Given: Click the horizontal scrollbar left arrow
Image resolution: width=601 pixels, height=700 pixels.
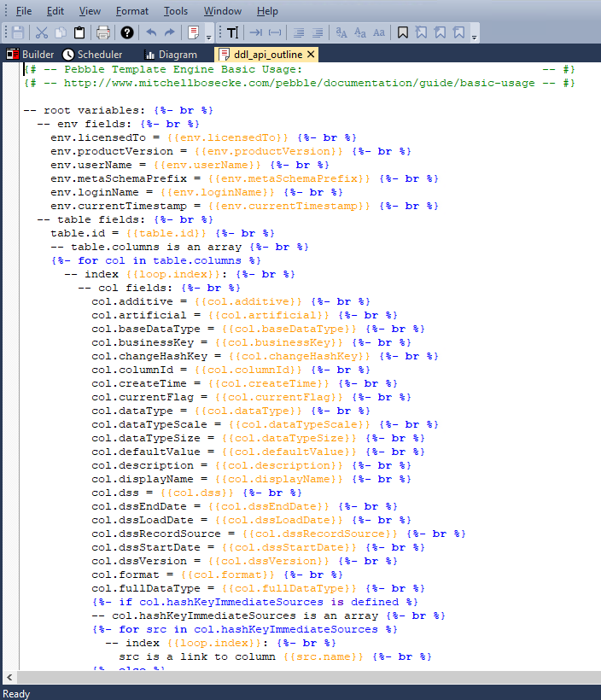Looking at the screenshot, I should tap(9, 677).
